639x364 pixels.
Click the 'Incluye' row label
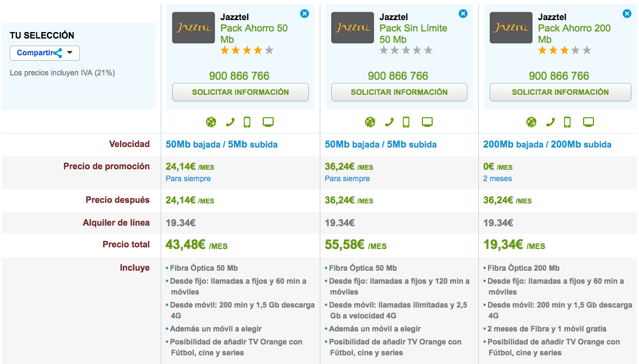135,267
